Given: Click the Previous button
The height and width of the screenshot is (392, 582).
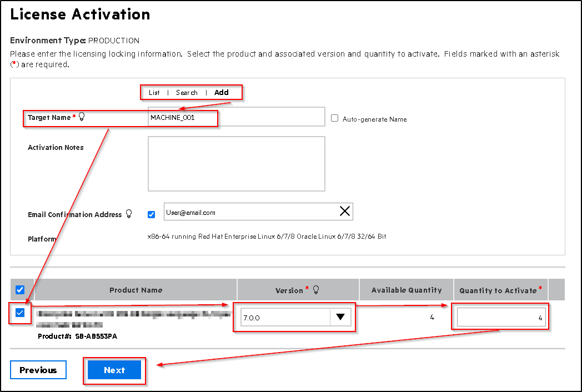Looking at the screenshot, I should point(38,370).
